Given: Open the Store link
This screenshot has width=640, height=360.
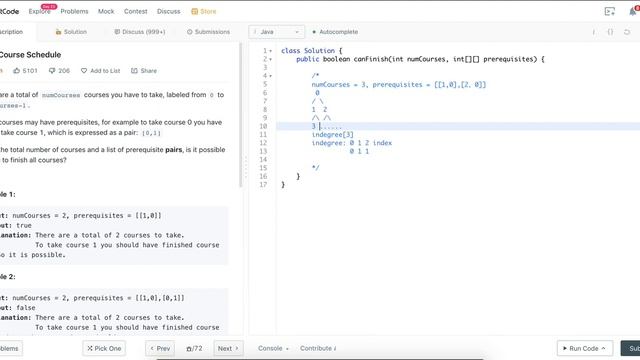Looking at the screenshot, I should pyautogui.click(x=204, y=11).
